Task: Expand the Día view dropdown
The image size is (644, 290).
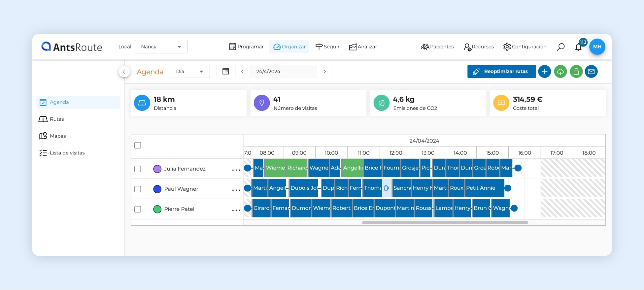Action: coord(189,72)
